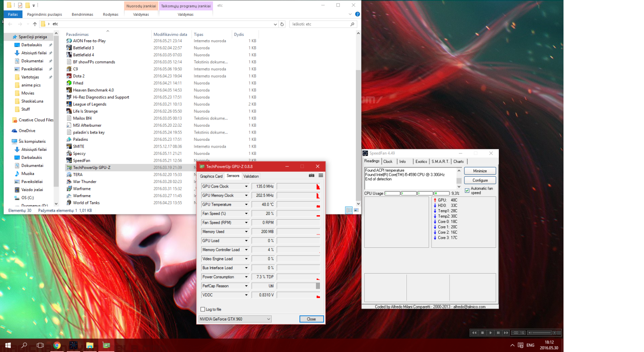Viewport: 644px width, 352px height.
Task: Click the Explorer refresh icon
Action: (282, 24)
